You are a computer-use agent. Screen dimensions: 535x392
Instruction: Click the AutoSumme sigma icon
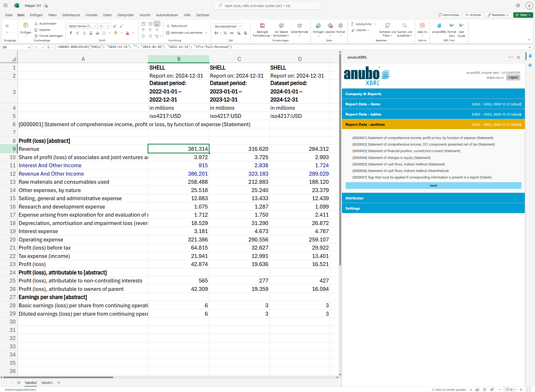coord(353,24)
